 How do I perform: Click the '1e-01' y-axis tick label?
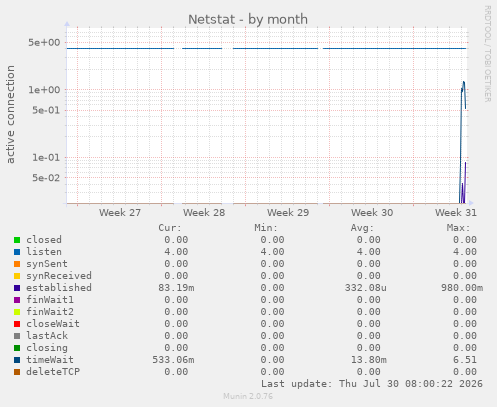[46, 158]
